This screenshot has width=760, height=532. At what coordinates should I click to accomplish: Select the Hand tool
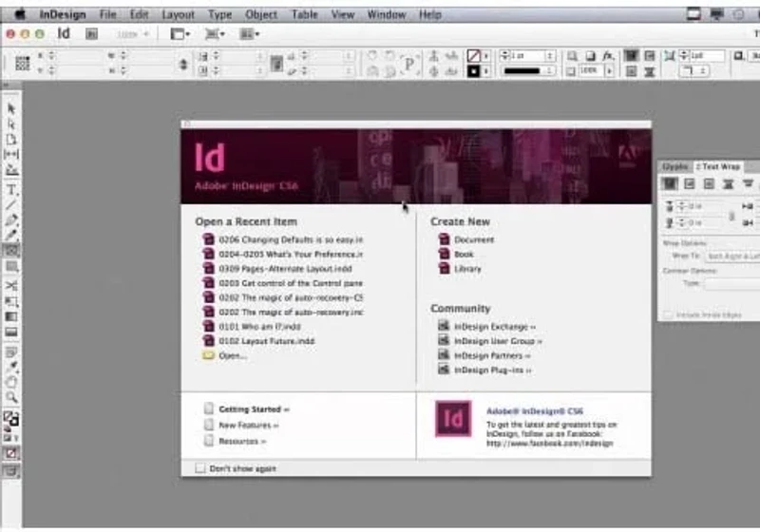[x=11, y=382]
